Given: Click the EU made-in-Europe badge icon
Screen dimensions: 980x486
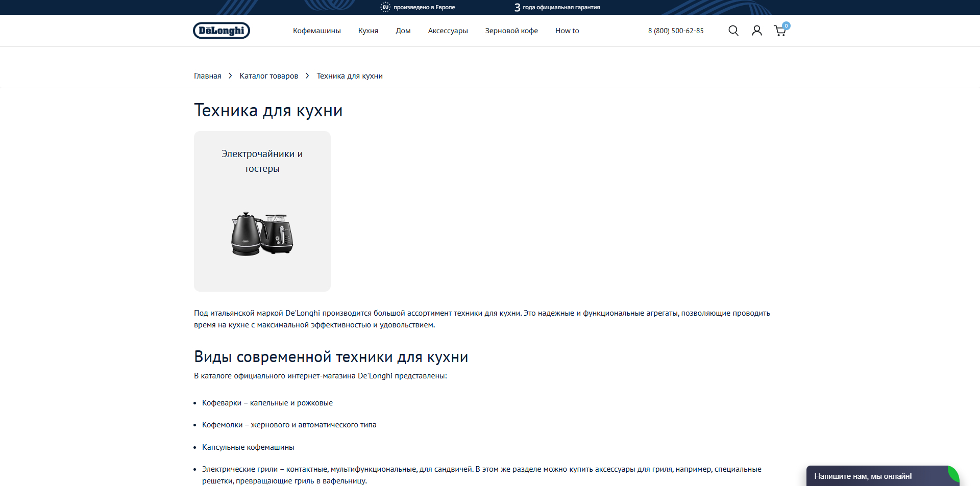Looking at the screenshot, I should click(385, 7).
